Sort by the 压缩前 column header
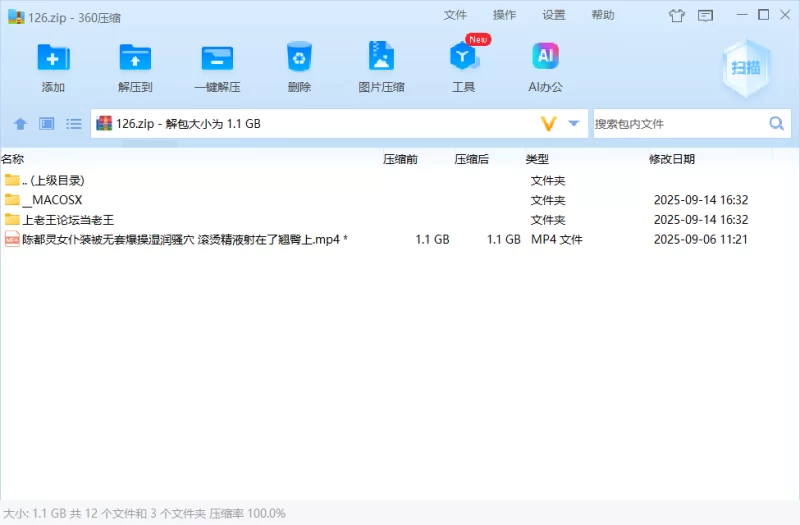 pos(401,159)
